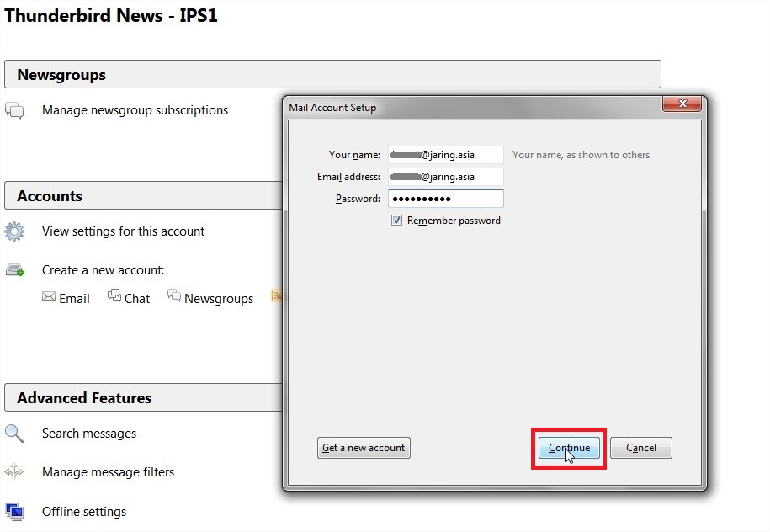770x532 pixels.
Task: Click the Newsgroups section header
Action: pos(332,74)
